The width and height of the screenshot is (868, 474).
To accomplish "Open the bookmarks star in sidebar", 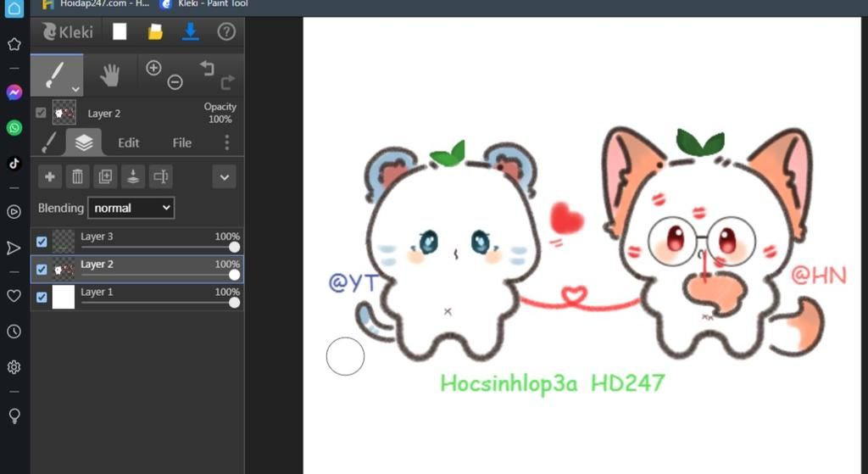I will coord(14,44).
